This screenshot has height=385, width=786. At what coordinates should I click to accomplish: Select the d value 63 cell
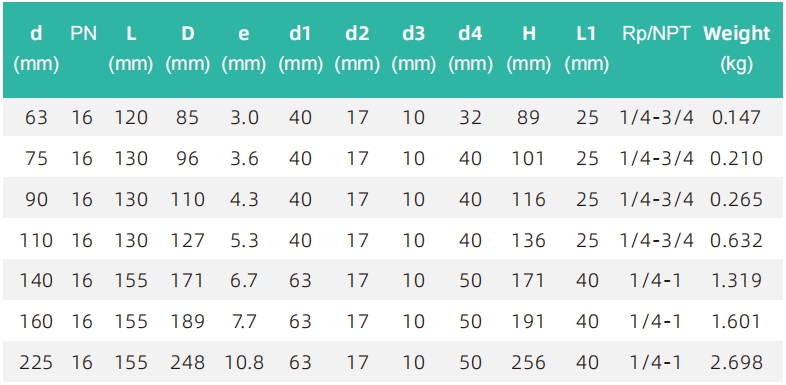[36, 118]
